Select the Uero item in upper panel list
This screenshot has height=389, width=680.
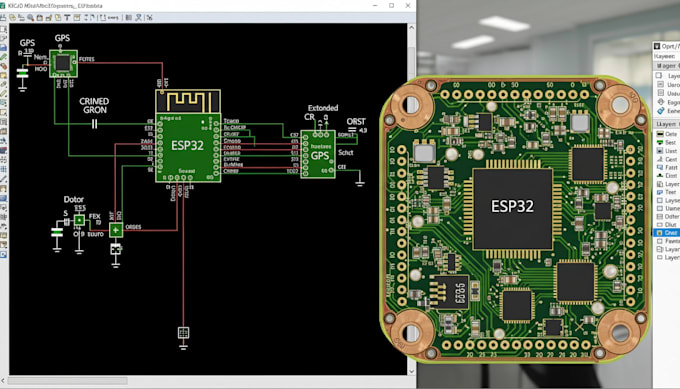(x=668, y=85)
